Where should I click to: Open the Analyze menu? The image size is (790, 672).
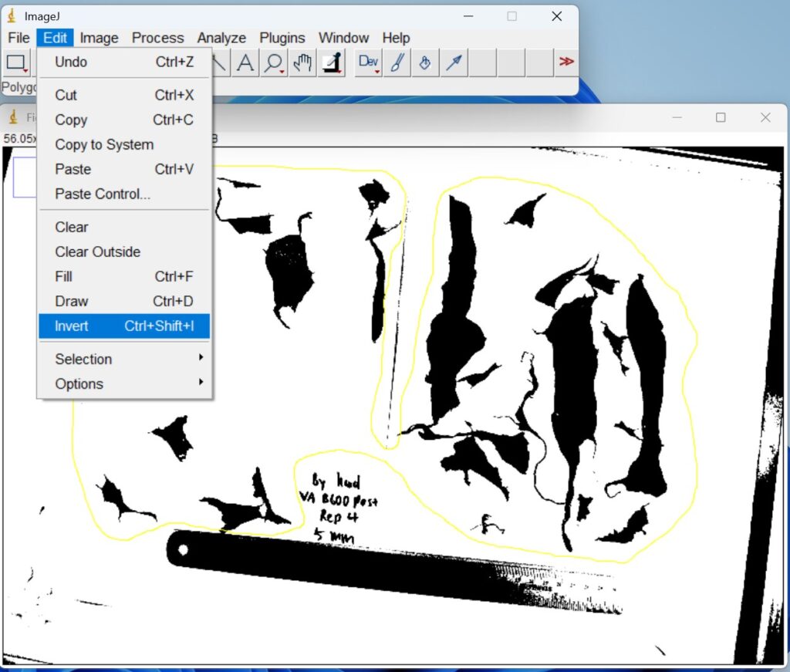221,37
